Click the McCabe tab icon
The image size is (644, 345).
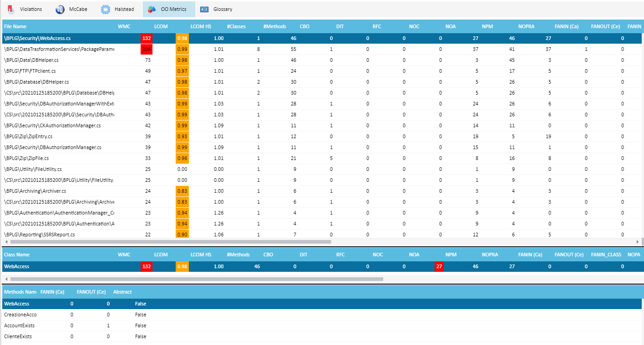60,9
